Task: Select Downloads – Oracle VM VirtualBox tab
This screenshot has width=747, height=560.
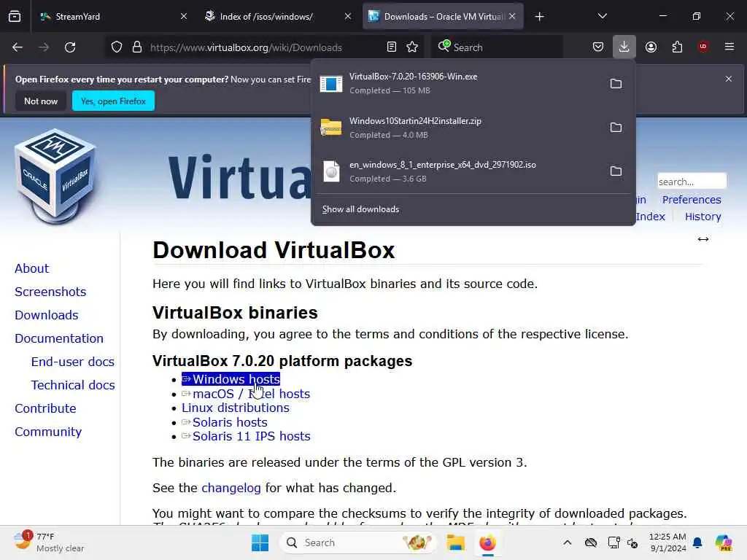Action: pyautogui.click(x=443, y=16)
